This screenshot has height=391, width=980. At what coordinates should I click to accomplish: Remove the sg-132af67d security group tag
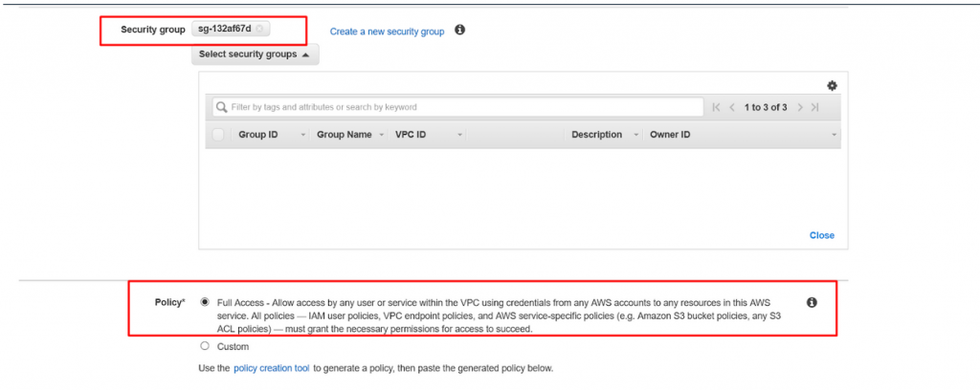(259, 29)
